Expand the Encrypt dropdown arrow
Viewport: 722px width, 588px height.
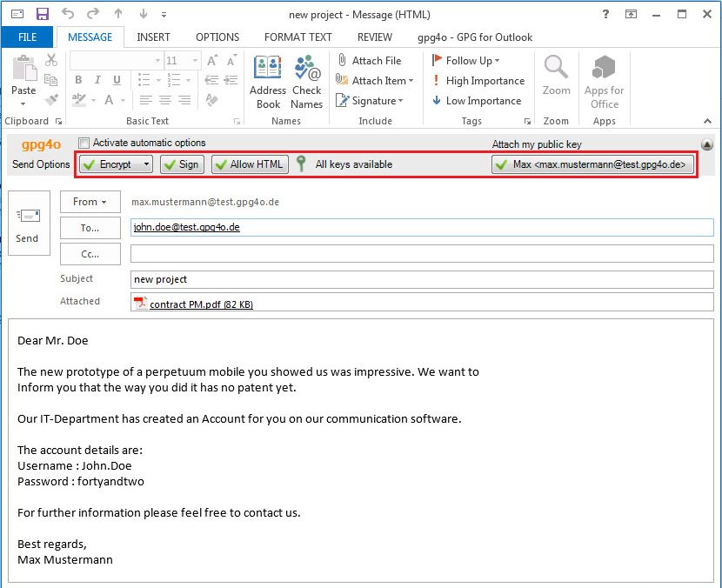pos(146,164)
